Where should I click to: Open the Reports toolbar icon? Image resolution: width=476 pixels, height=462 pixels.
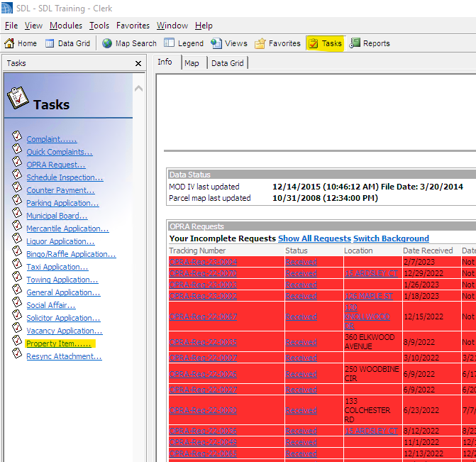[x=355, y=43]
